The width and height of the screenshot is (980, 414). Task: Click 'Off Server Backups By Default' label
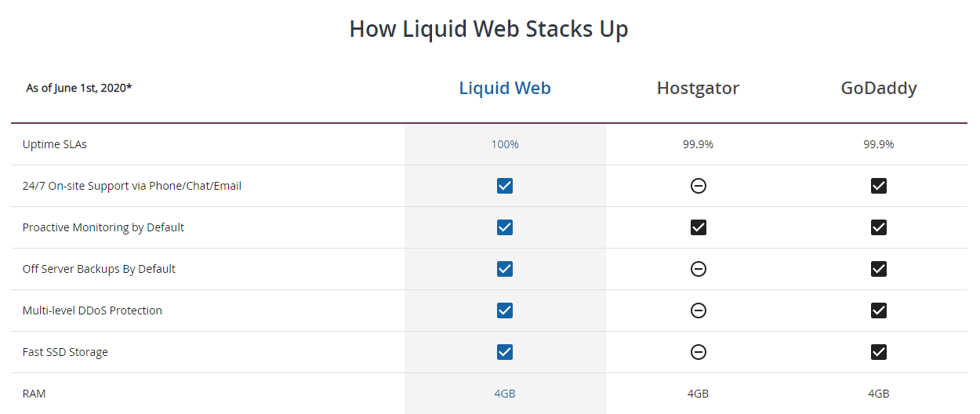pos(99,269)
